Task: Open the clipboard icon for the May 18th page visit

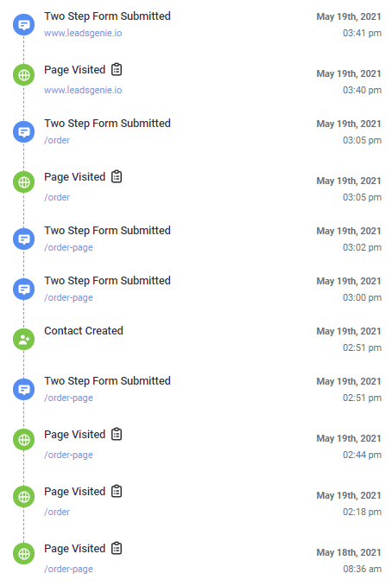Action: click(117, 548)
